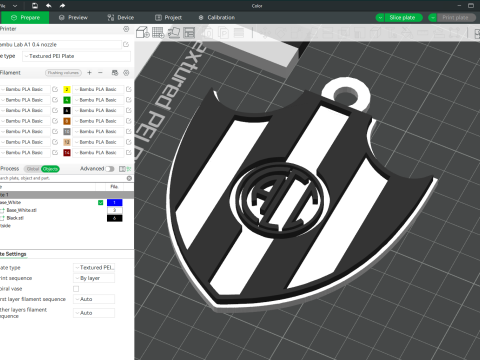The image size is (480, 360).
Task: Select the Plate 1 row in object list
Action: pyautogui.click(x=67, y=195)
